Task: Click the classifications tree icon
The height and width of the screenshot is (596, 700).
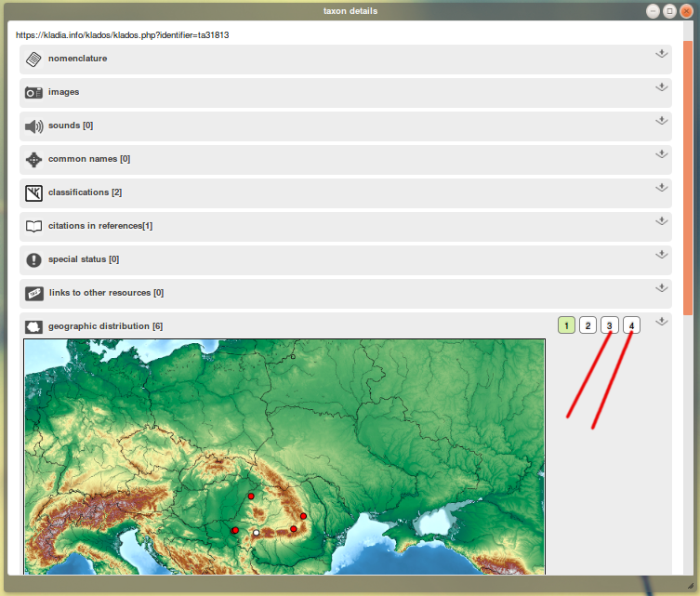Action: tap(33, 192)
